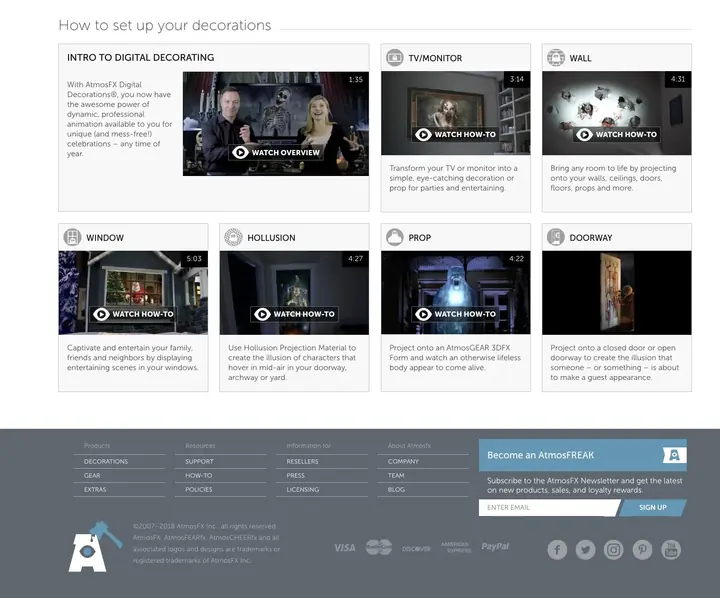Open the AtmosFX Instagram icon
720x598 pixels.
[613, 550]
